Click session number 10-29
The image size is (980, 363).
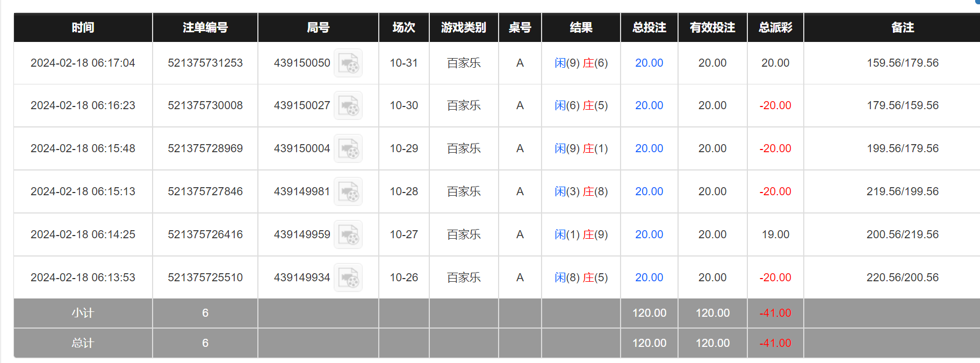(404, 148)
